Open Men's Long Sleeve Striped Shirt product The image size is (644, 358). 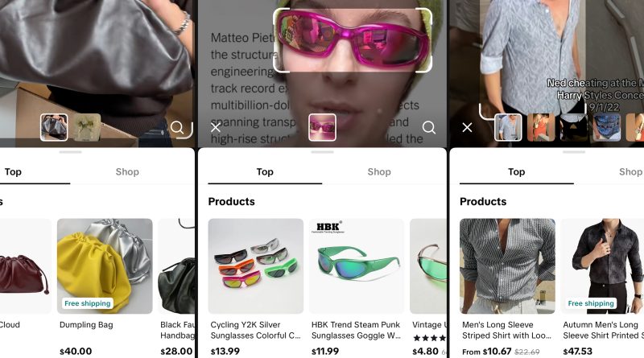(x=507, y=266)
